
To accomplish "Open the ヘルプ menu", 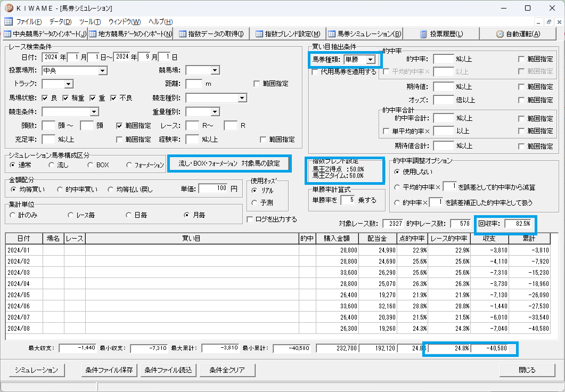I will coord(160,22).
